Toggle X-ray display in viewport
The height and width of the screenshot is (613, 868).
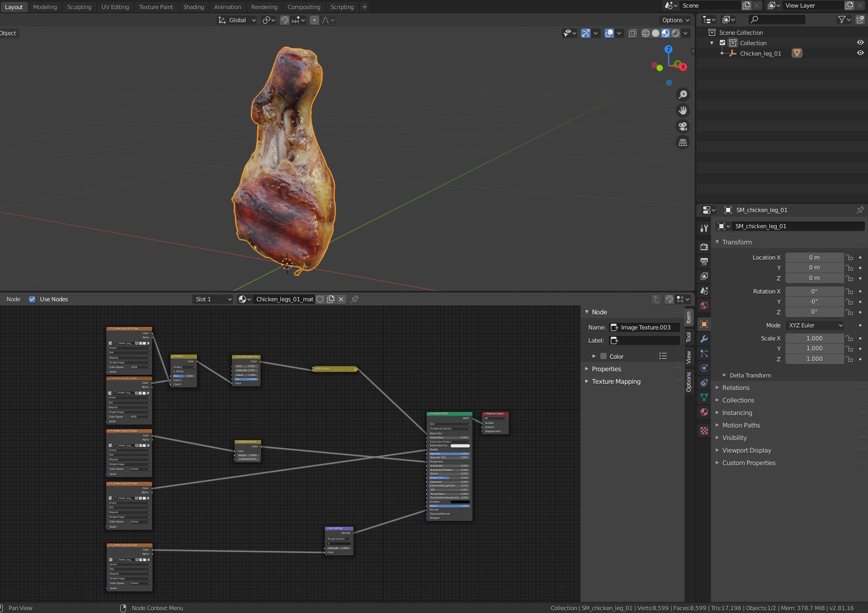pos(632,33)
